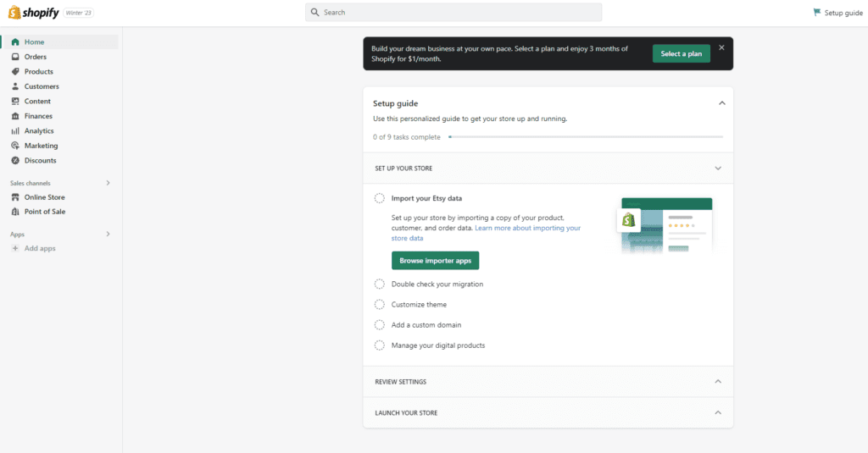Viewport: 868px width, 453px height.
Task: Open Home in the sidebar
Action: click(x=60, y=42)
